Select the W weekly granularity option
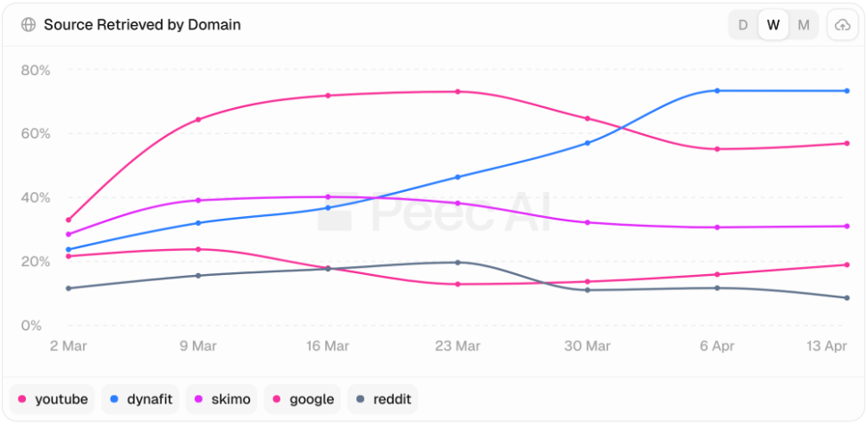The image size is (868, 425). [773, 25]
